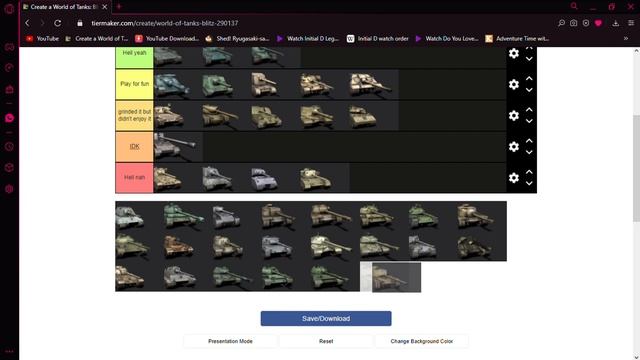This screenshot has height=360, width=640.
Task: Move grinded it row down
Action: (529, 121)
